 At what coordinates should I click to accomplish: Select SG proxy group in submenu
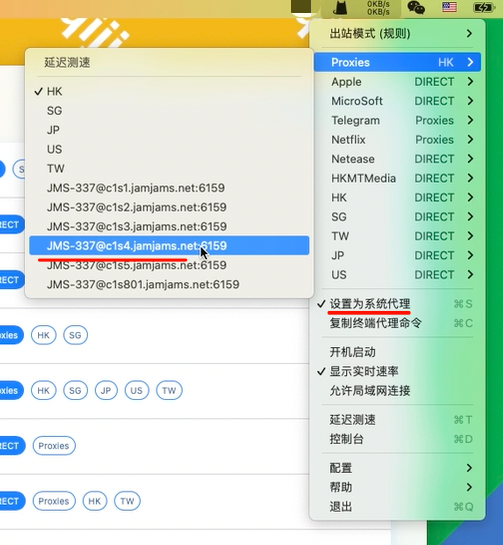(x=169, y=111)
